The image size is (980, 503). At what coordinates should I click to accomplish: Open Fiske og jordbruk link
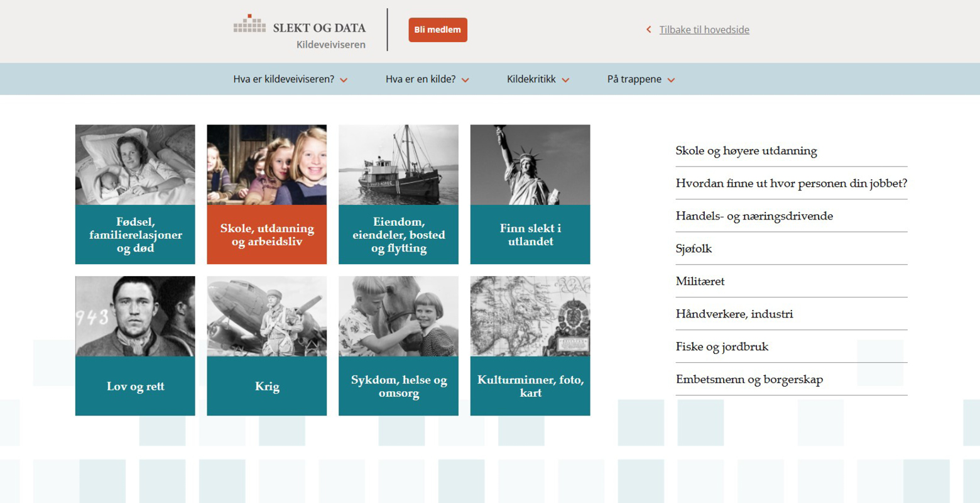click(x=722, y=347)
